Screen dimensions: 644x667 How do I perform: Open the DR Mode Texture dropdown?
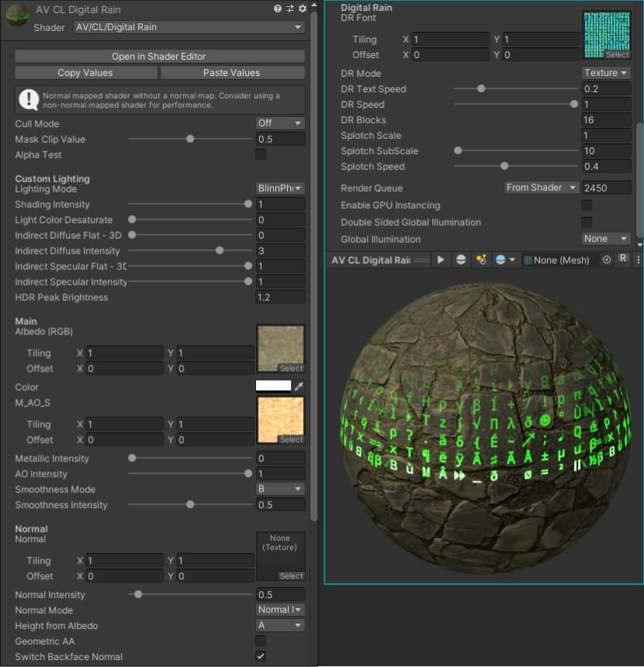606,73
